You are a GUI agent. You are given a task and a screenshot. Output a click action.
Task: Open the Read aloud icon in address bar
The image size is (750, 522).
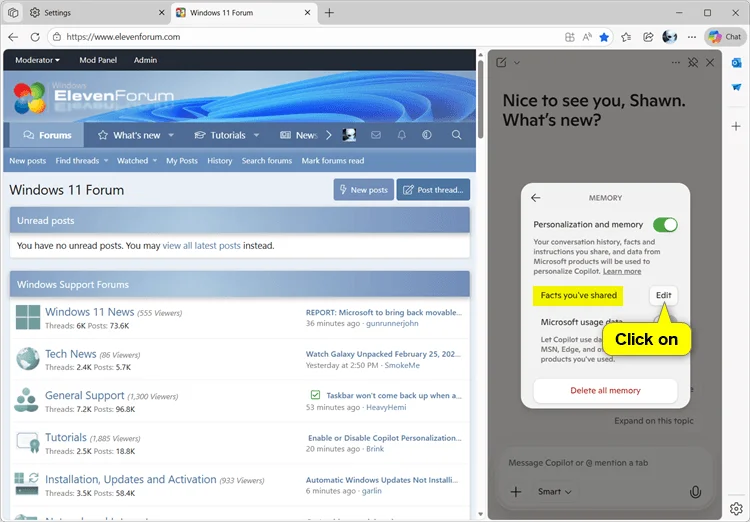pyautogui.click(x=587, y=37)
